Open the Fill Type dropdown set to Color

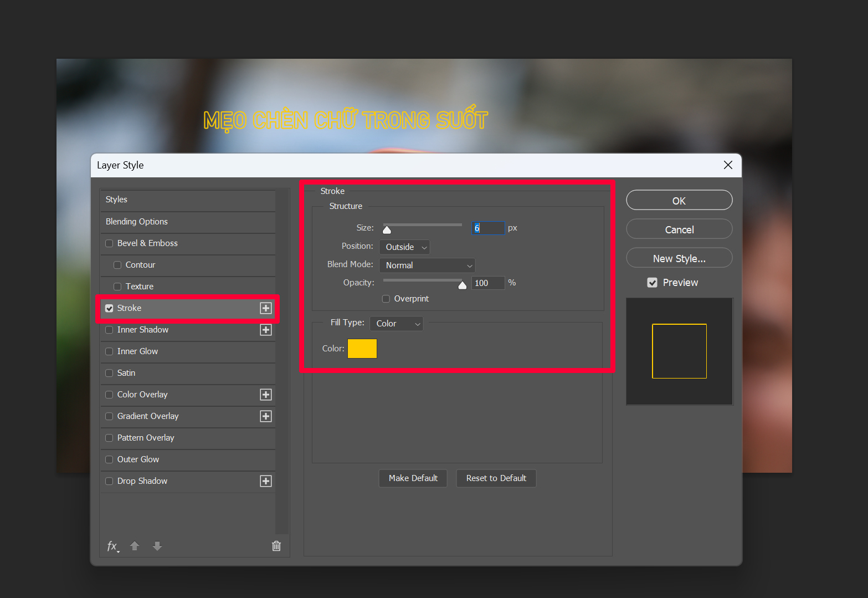point(396,323)
